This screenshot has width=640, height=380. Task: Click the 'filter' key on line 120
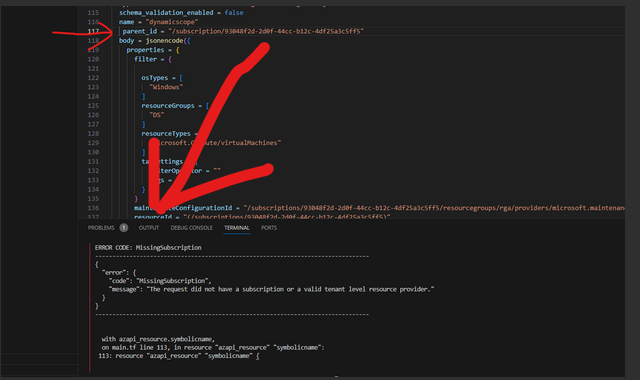(145, 59)
